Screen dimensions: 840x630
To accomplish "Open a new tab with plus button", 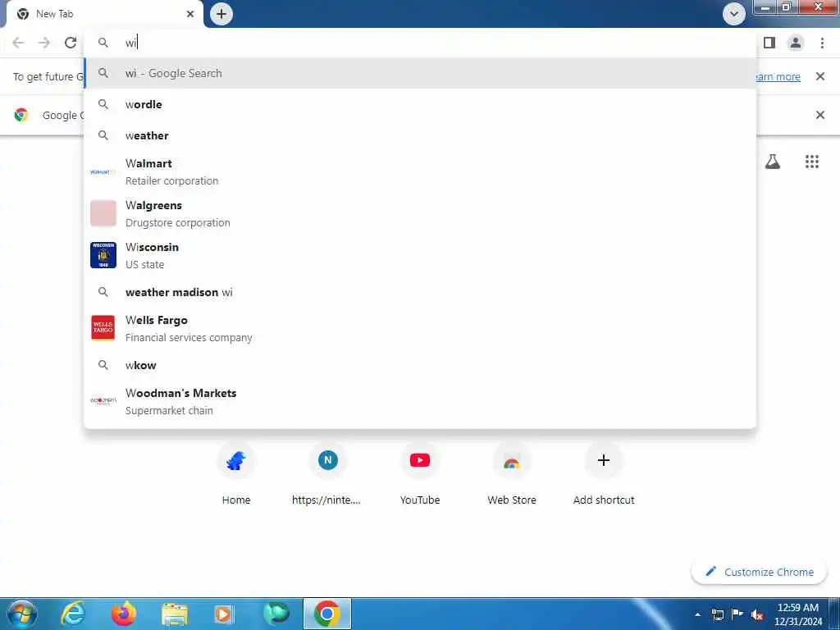I will click(x=221, y=14).
